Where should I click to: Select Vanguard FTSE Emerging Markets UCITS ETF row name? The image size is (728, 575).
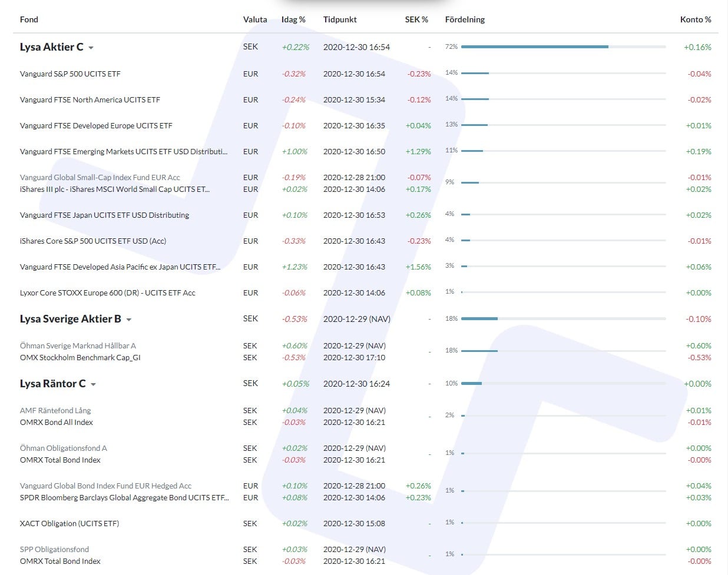[x=124, y=151]
